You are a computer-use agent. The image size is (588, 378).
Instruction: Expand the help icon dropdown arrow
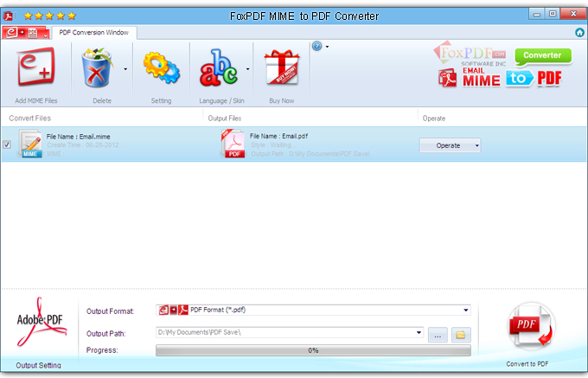click(327, 47)
